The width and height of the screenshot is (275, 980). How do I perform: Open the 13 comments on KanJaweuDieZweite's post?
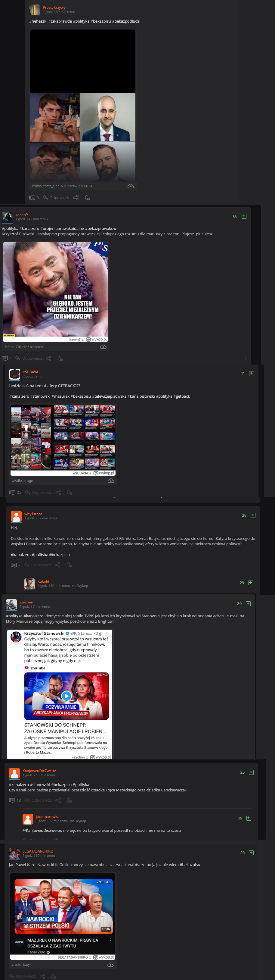coord(15,800)
